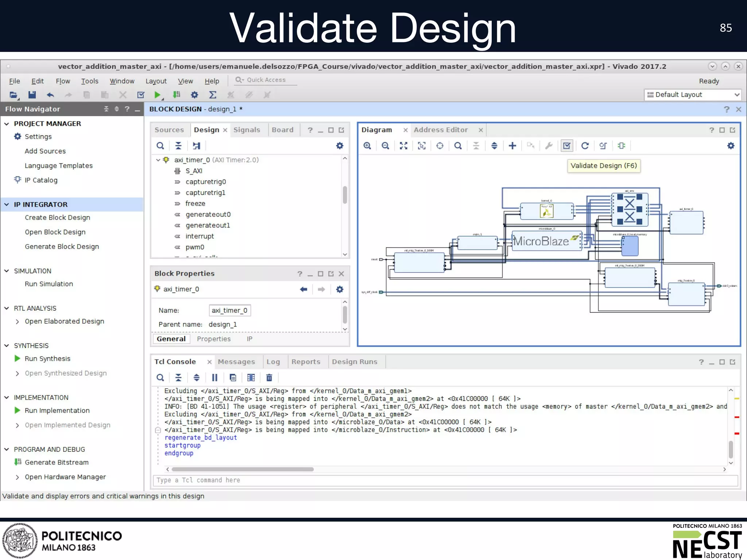
Task: Click Run Synthesis
Action: point(47,359)
